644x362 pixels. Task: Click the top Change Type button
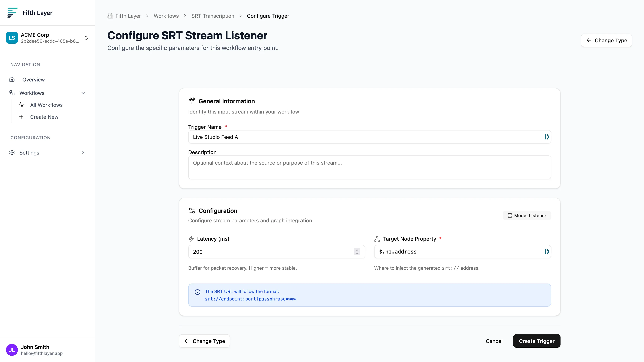(607, 40)
